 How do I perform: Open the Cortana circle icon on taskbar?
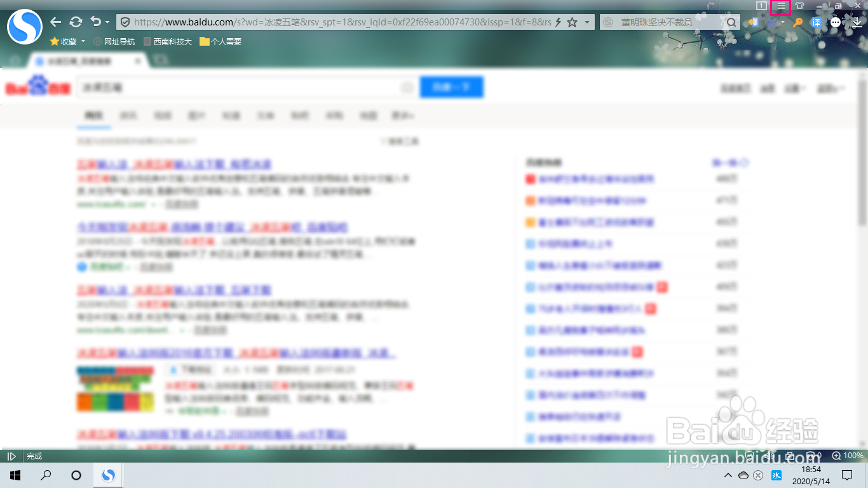point(76,475)
